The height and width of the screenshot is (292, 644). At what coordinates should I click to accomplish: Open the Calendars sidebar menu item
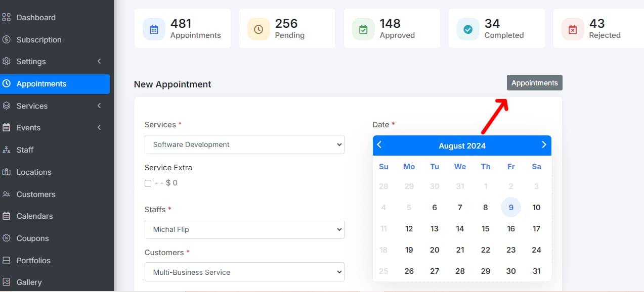pos(34,216)
